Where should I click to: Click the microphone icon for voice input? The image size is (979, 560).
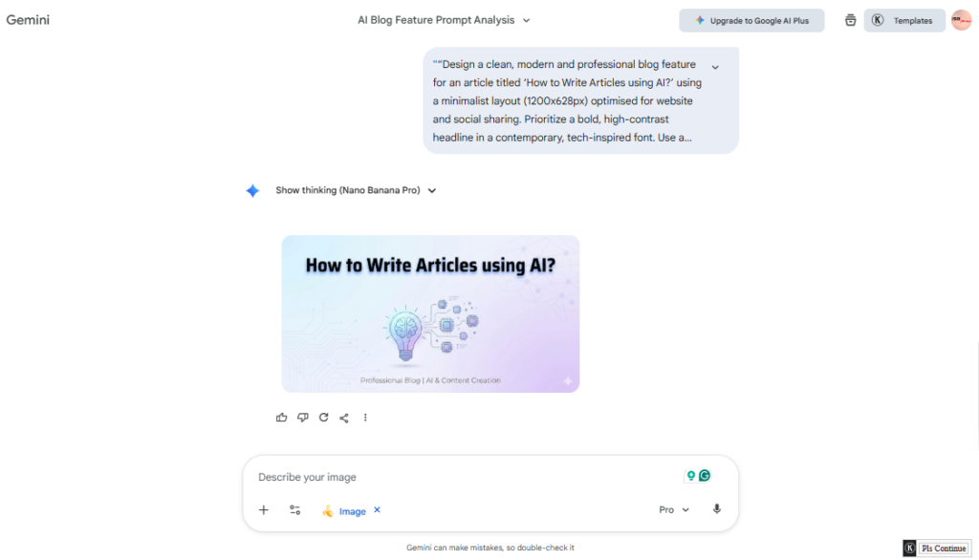[716, 509]
